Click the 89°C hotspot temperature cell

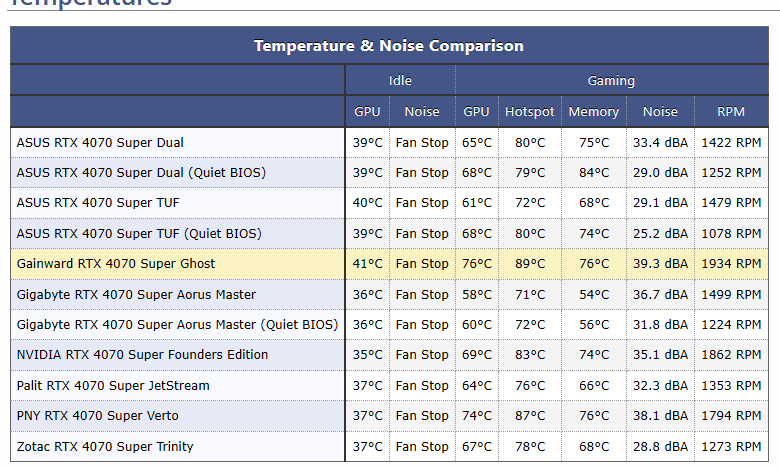pos(530,264)
